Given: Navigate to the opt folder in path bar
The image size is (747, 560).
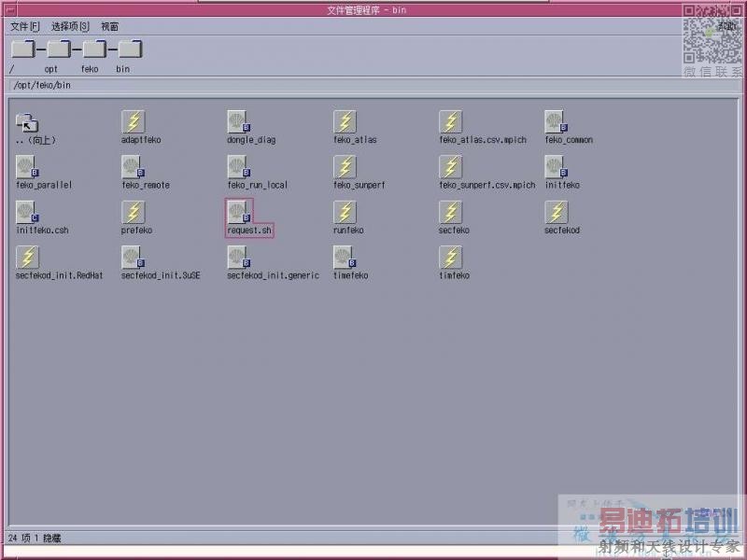Looking at the screenshot, I should point(59,49).
